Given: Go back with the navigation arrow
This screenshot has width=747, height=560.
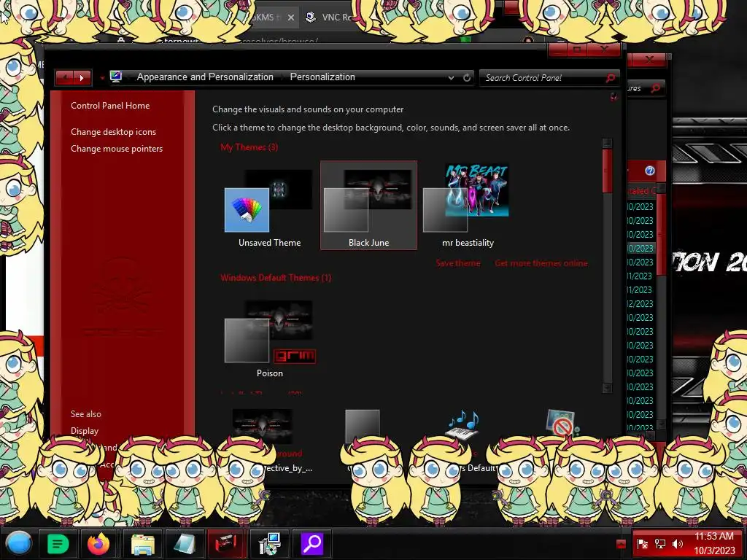Looking at the screenshot, I should (x=64, y=77).
